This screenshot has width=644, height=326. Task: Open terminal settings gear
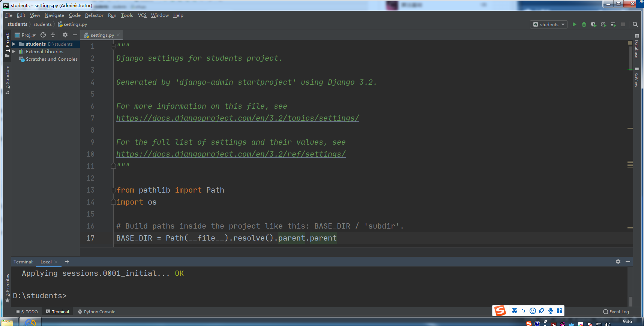tap(618, 262)
